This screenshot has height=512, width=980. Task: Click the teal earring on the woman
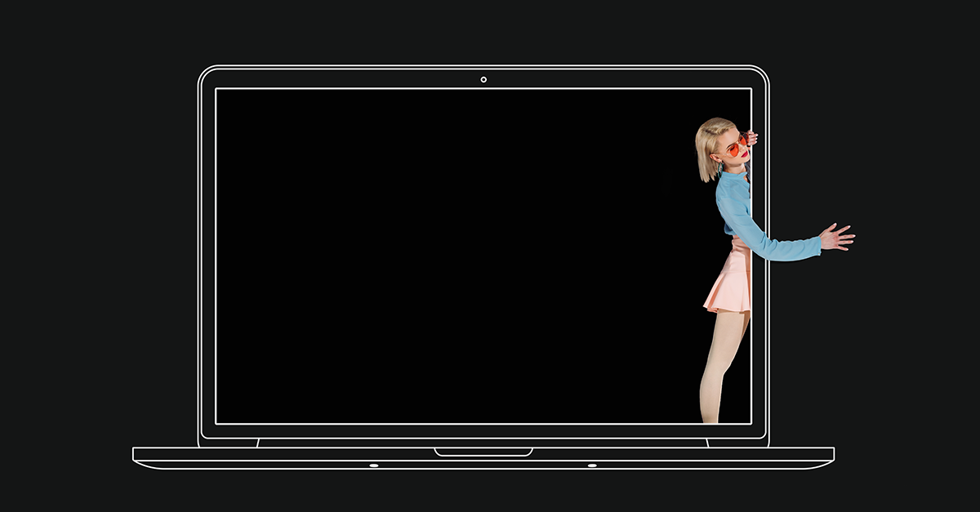(721, 167)
